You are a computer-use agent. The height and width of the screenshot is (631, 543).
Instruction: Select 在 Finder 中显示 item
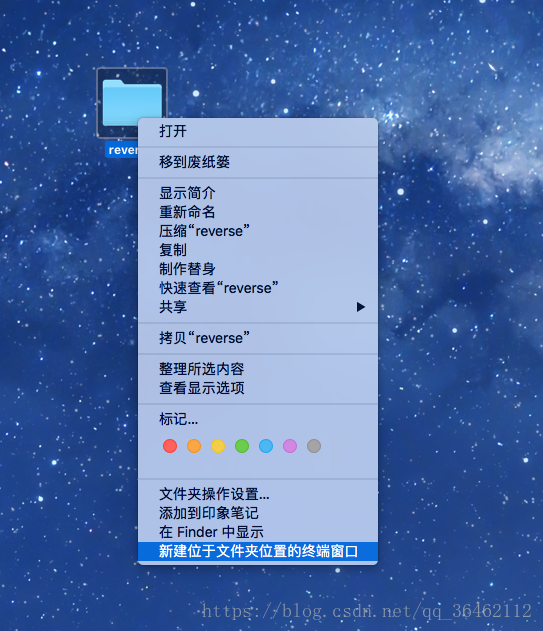point(258,532)
